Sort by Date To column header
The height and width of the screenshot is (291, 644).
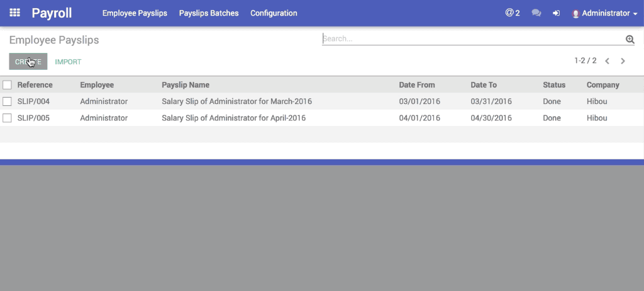[x=484, y=85]
